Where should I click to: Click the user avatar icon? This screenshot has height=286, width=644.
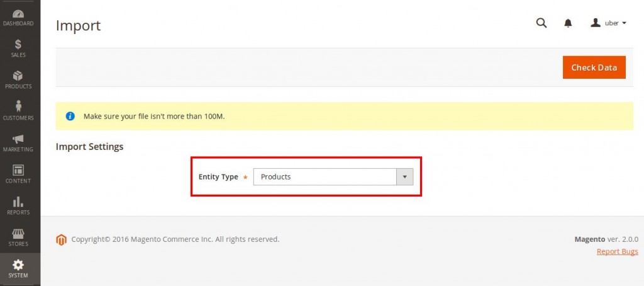[595, 23]
